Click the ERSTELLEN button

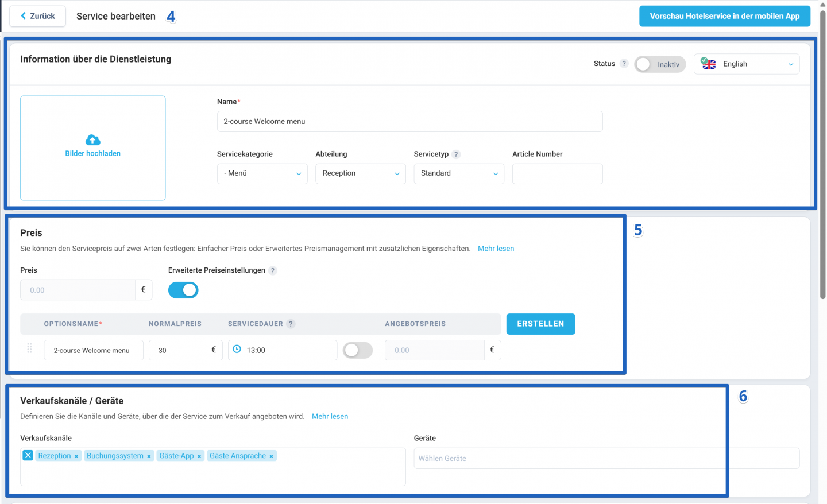tap(541, 324)
